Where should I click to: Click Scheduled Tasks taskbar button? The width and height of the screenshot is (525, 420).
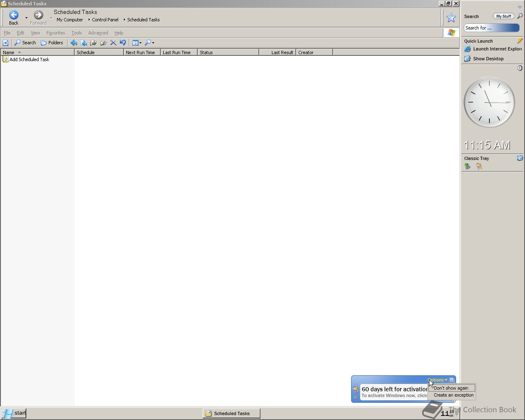pos(231,413)
